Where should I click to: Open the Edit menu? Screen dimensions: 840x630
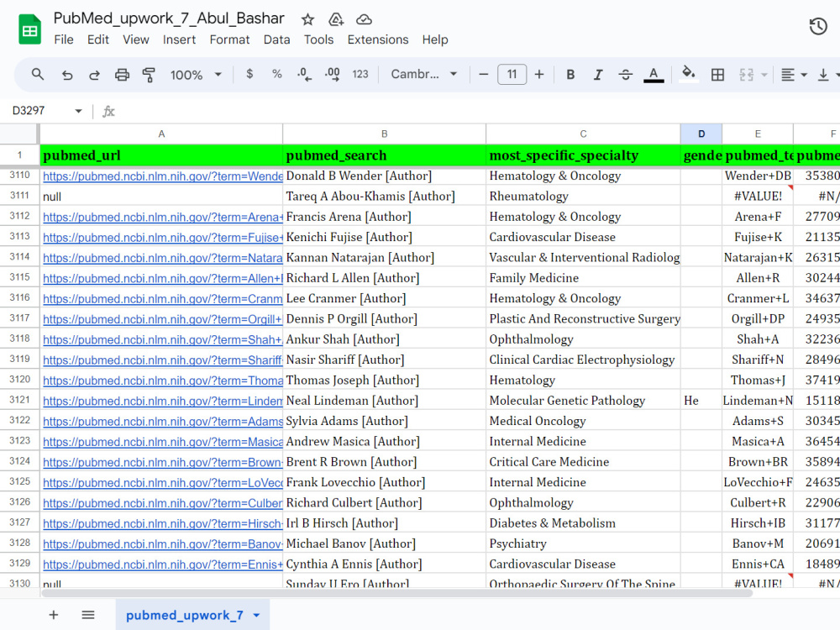tap(98, 39)
